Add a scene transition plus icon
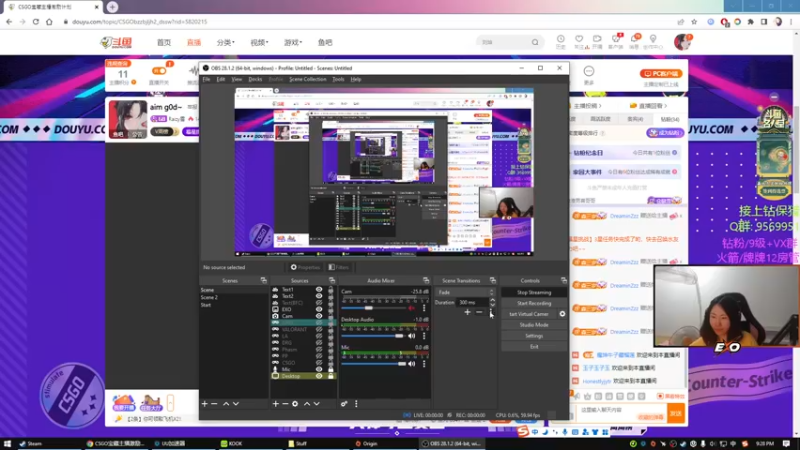This screenshot has width=800, height=450. point(467,312)
